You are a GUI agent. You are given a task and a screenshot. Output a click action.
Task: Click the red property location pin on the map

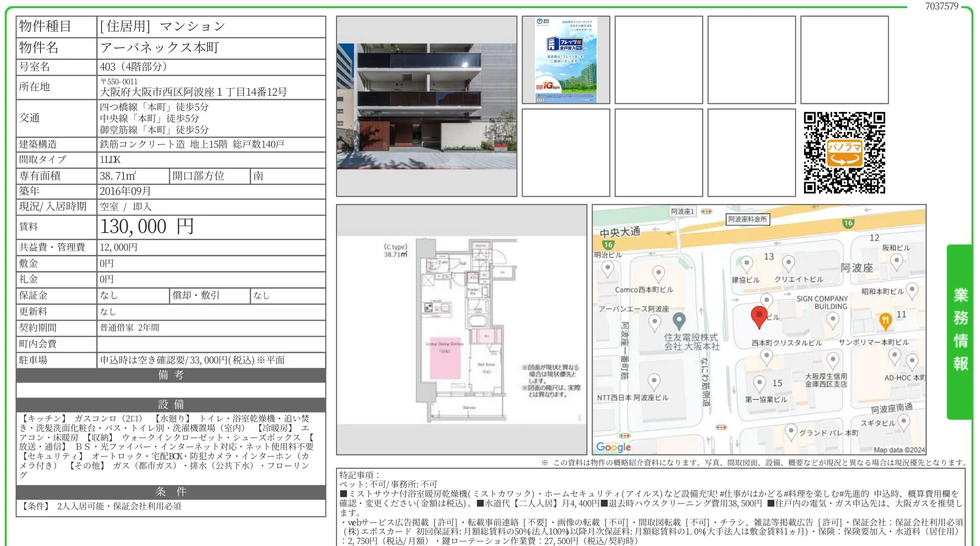pos(758,317)
